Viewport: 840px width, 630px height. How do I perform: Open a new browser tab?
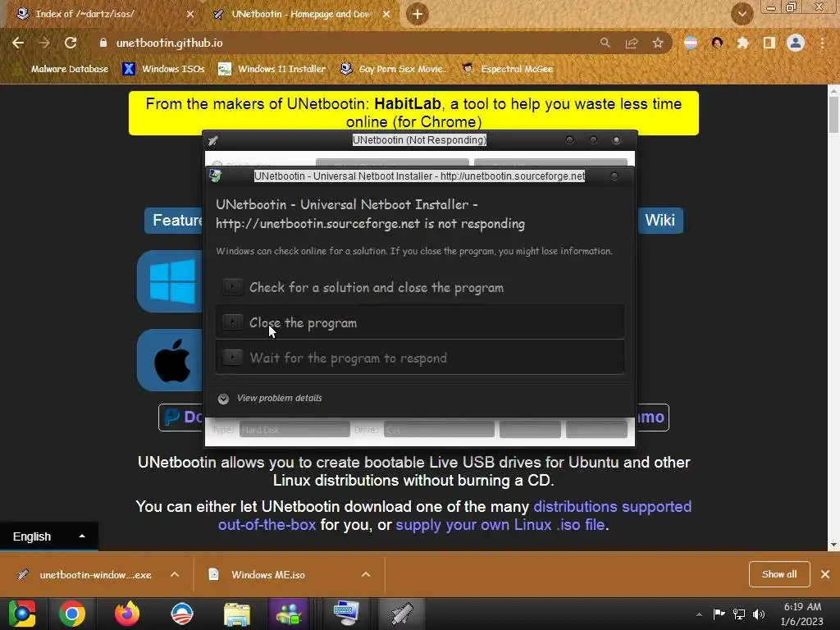418,14
